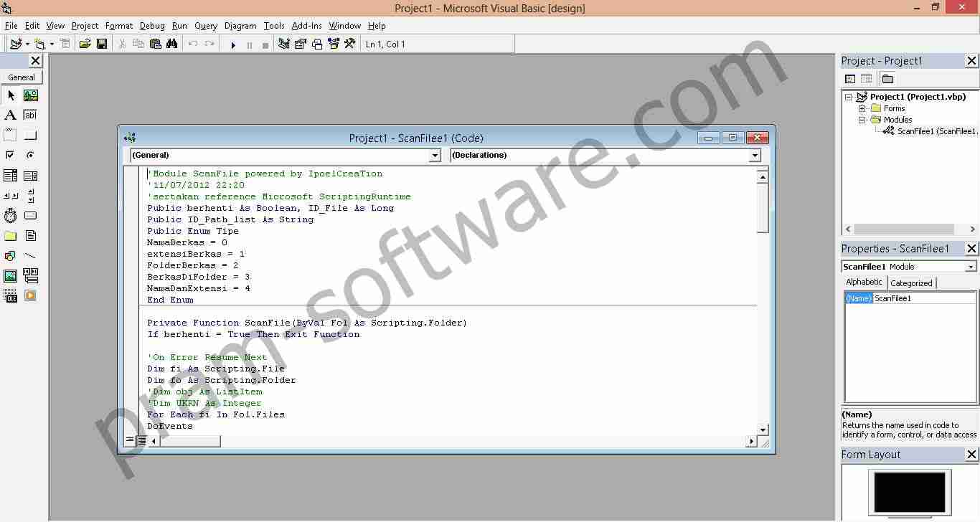The height and width of the screenshot is (522, 980).
Task: Collapse the Project1 (Project1.vbp) tree node
Action: (849, 98)
